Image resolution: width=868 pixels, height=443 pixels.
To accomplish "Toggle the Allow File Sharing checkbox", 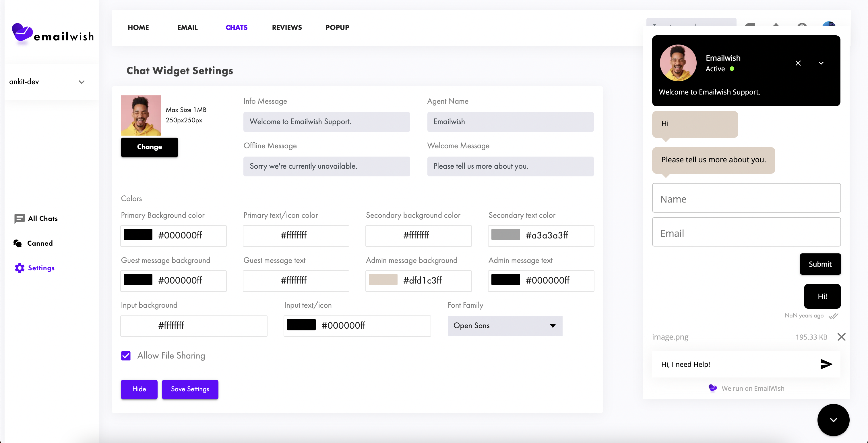I will click(126, 356).
